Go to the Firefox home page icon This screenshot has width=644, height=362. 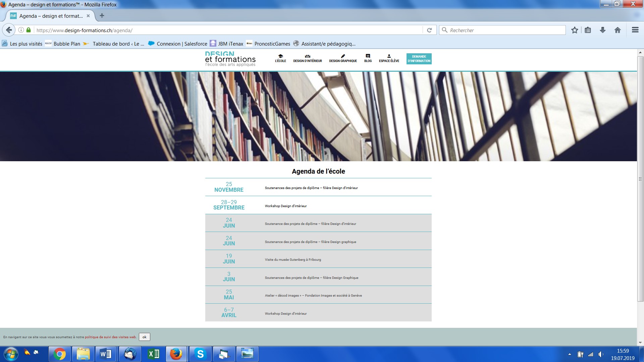tap(618, 30)
